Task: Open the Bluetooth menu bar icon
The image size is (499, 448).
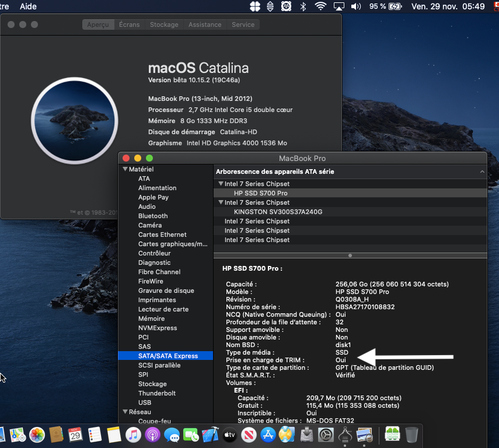Action: click(x=303, y=6)
